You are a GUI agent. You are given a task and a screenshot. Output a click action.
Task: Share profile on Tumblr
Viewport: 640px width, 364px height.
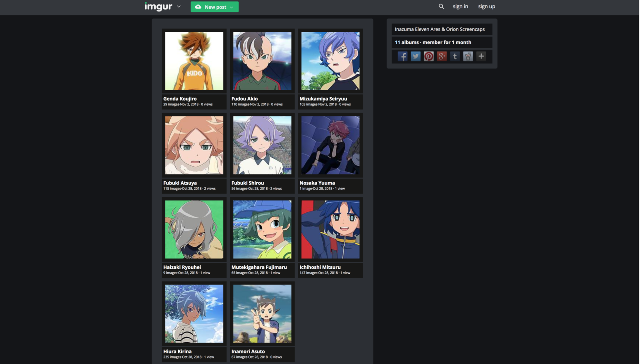(455, 56)
